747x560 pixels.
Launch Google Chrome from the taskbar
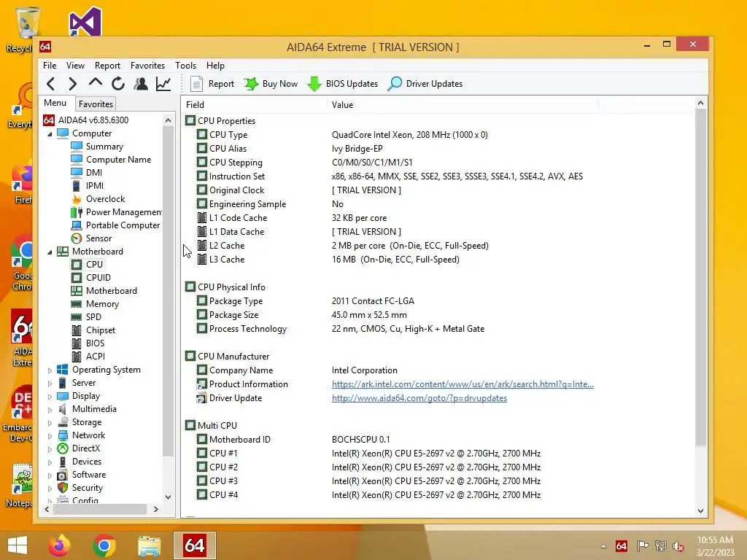coord(104,545)
